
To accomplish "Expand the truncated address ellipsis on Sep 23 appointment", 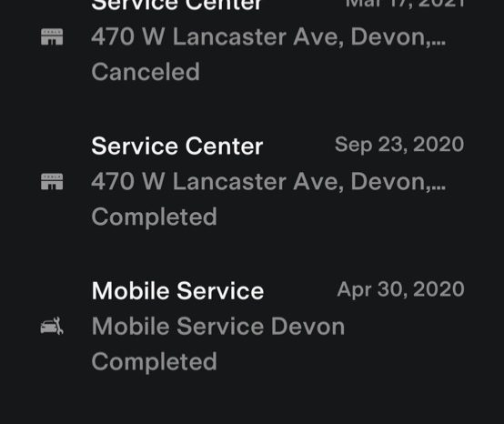I will [x=438, y=187].
